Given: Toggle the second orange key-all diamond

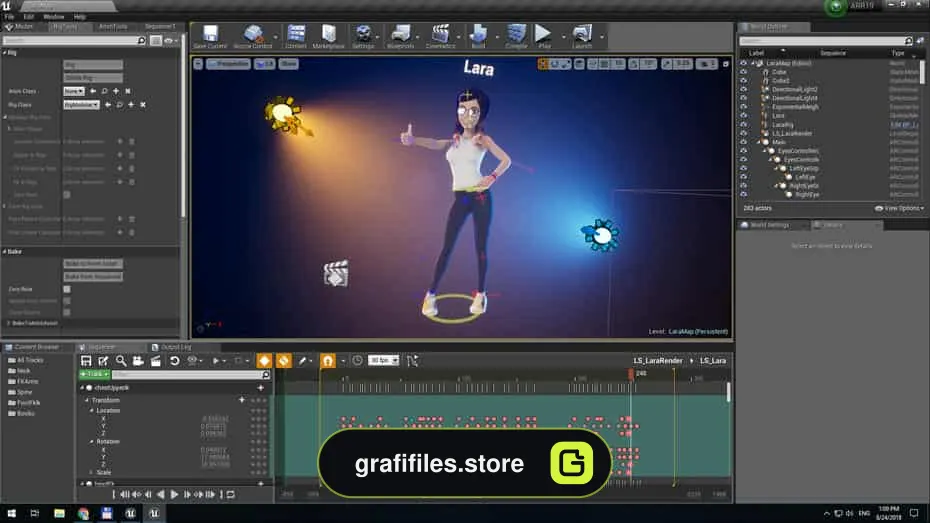Looking at the screenshot, I should 284,361.
